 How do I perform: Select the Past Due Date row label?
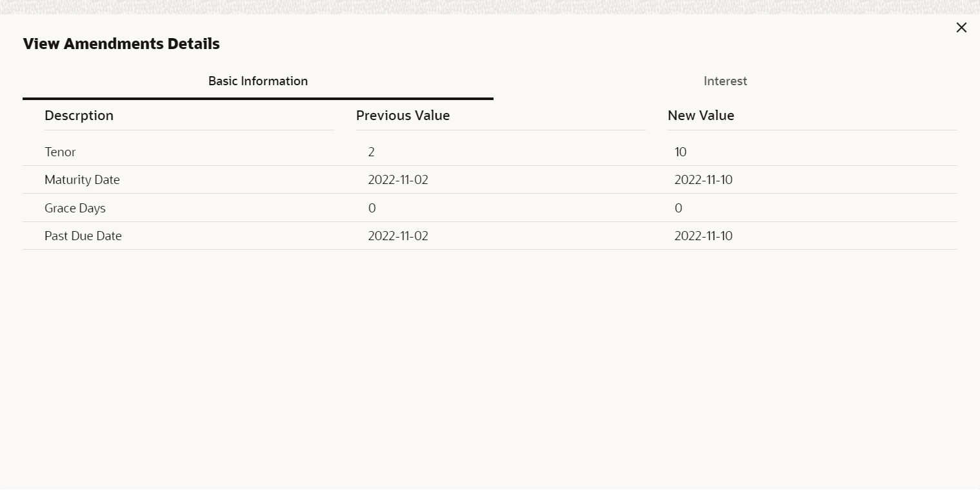click(83, 236)
